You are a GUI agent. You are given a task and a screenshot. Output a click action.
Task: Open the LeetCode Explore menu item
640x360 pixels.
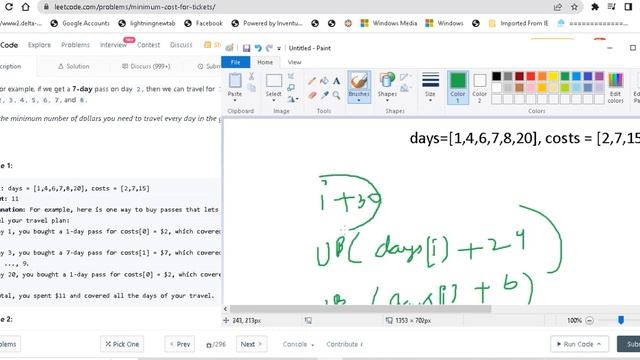pos(40,45)
